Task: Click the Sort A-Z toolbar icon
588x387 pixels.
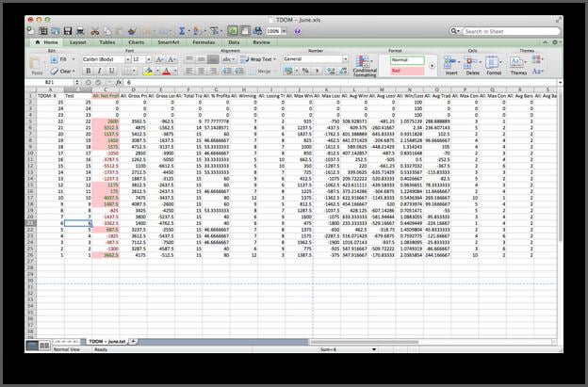Action: 197,31
